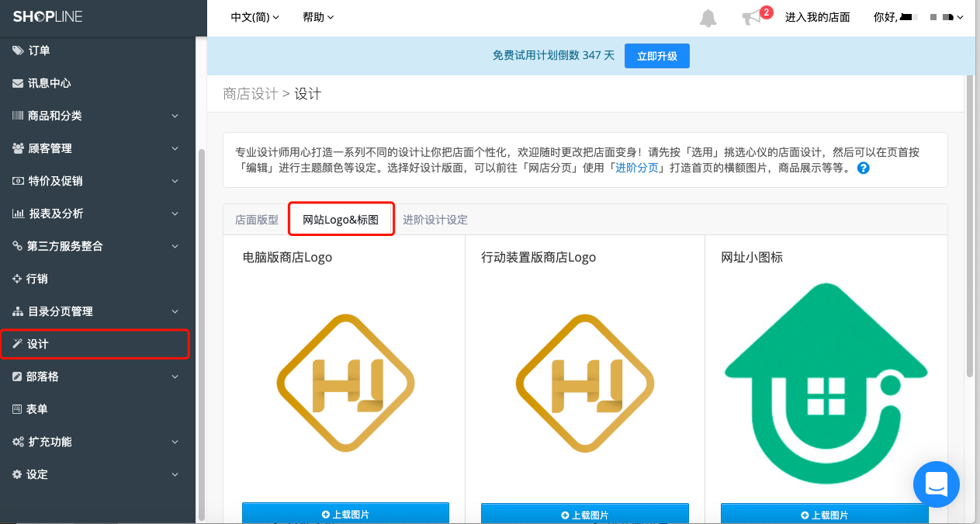Open the live chat bubble widget

[937, 484]
